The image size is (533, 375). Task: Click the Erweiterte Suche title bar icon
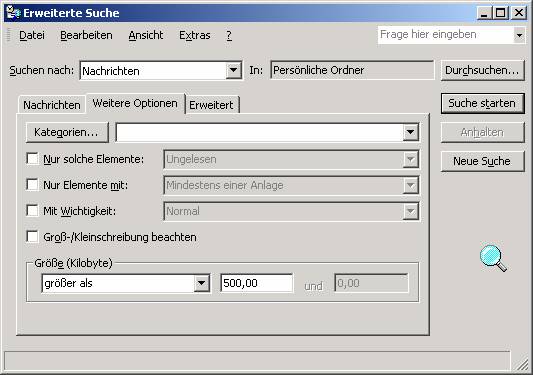(x=13, y=13)
